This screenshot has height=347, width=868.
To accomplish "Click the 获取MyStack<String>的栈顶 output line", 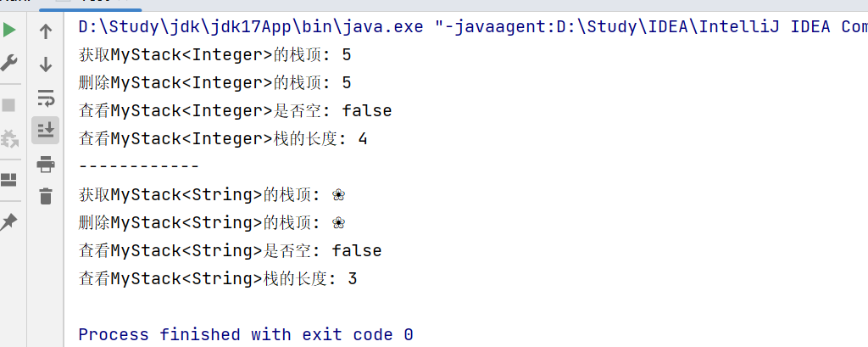I will pos(212,194).
